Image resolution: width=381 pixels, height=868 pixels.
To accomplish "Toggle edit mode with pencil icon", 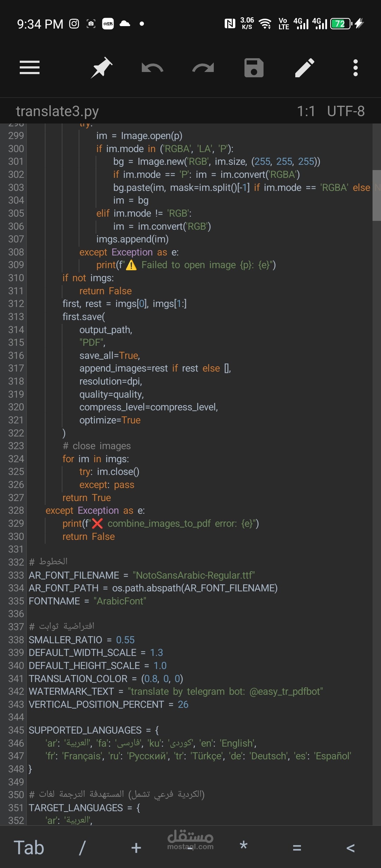I will pos(305,67).
